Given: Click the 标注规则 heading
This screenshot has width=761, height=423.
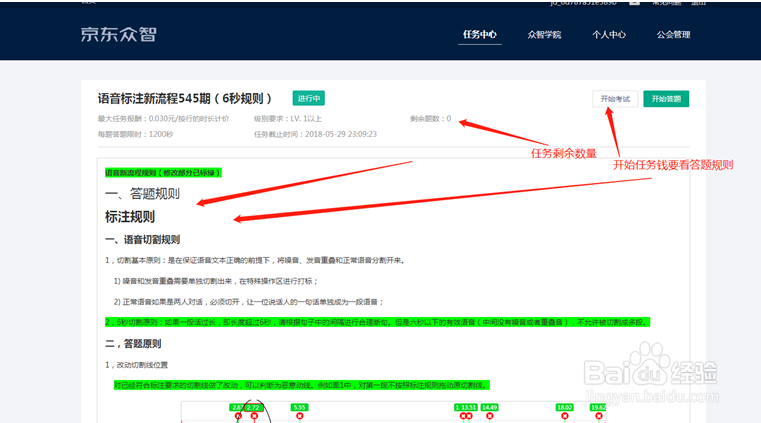Looking at the screenshot, I should pyautogui.click(x=130, y=217).
